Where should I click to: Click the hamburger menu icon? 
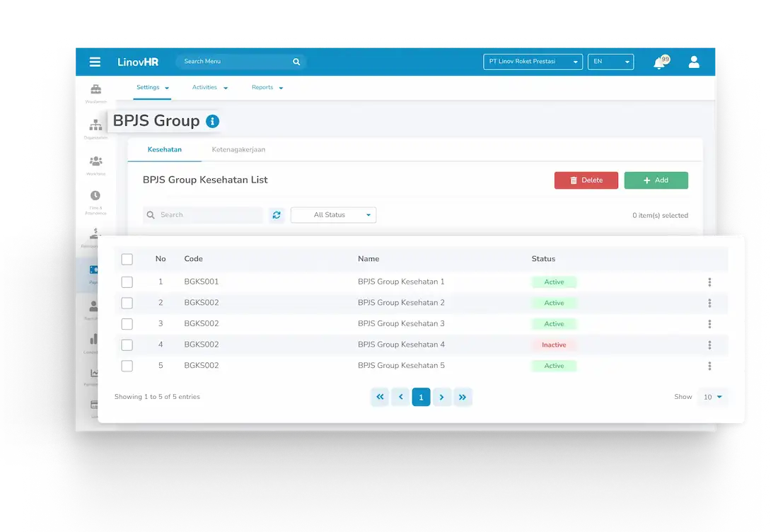(x=95, y=62)
